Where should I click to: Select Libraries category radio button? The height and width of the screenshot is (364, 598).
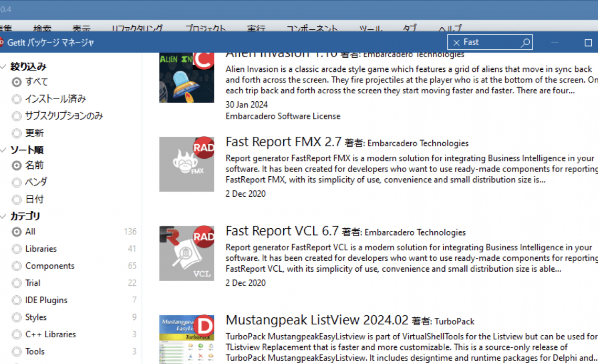16,249
